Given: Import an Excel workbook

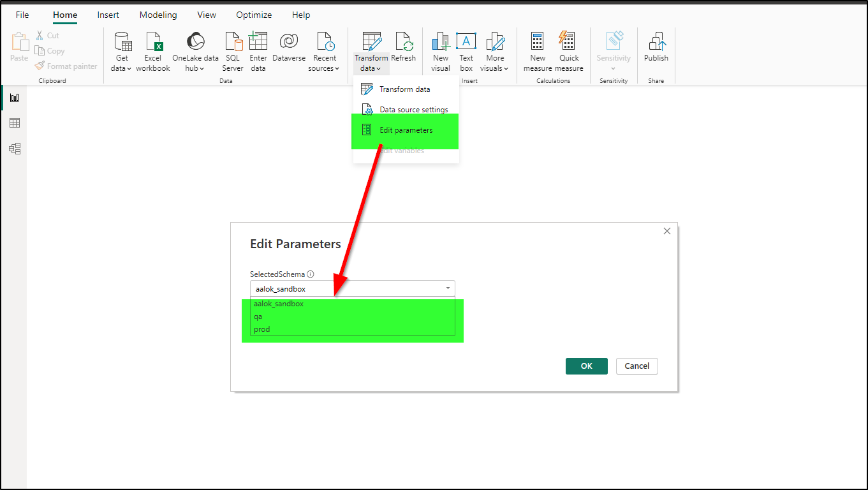Looking at the screenshot, I should pos(153,51).
